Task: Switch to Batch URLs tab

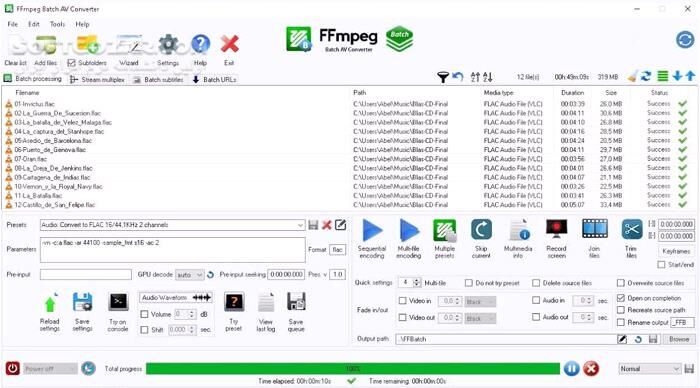Action: [215, 79]
